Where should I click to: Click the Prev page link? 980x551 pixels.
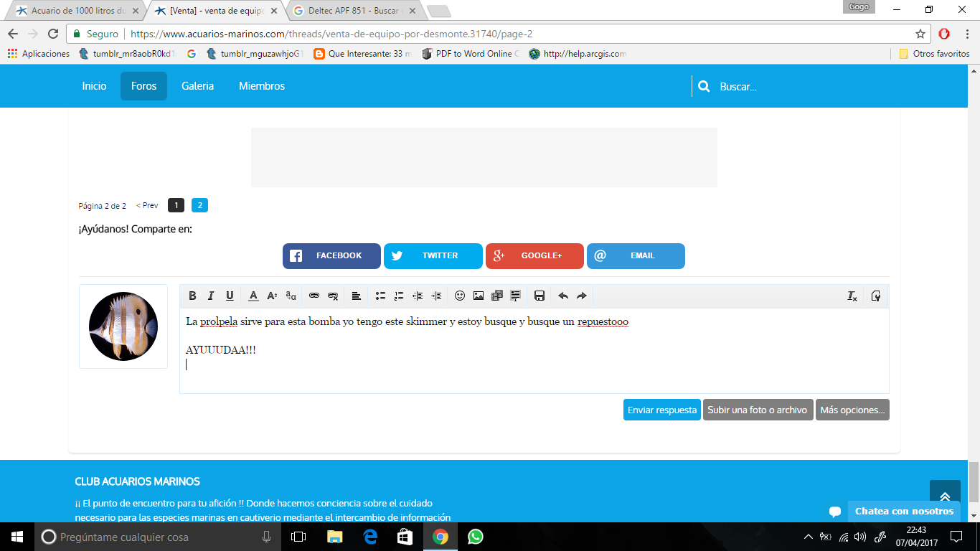[147, 205]
